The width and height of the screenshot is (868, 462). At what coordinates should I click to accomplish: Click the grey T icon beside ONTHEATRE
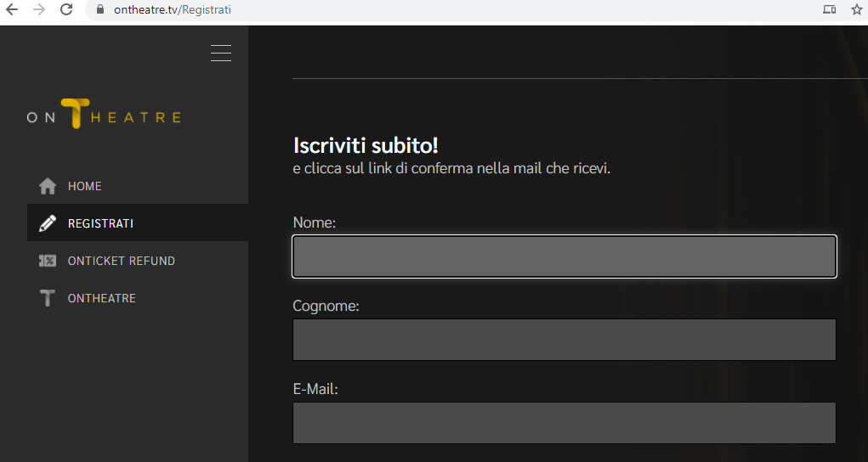pos(48,298)
